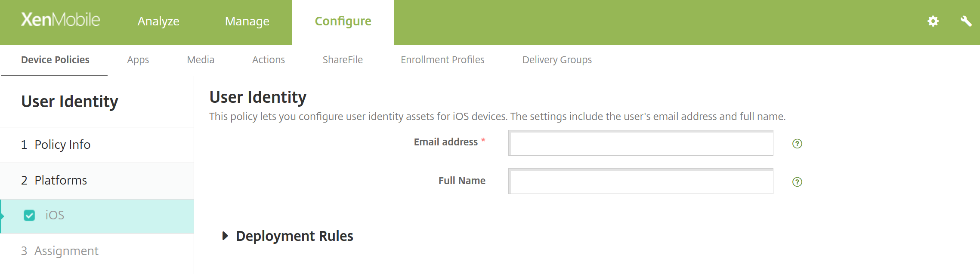Open the Delivery Groups section
980x274 pixels.
point(556,60)
